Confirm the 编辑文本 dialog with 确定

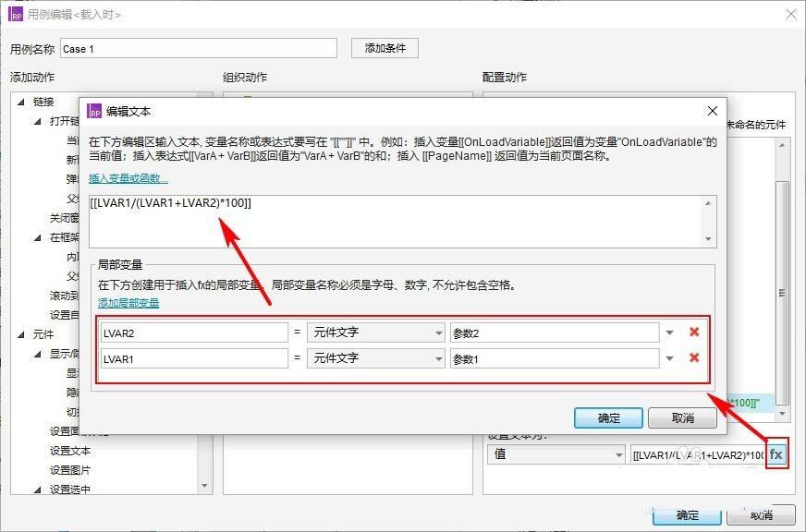pos(607,417)
